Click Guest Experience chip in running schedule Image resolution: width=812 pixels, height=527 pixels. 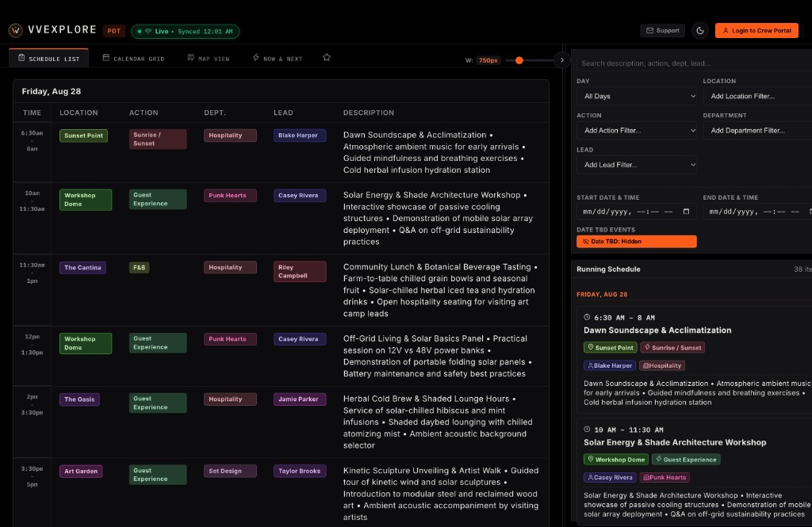tap(686, 460)
